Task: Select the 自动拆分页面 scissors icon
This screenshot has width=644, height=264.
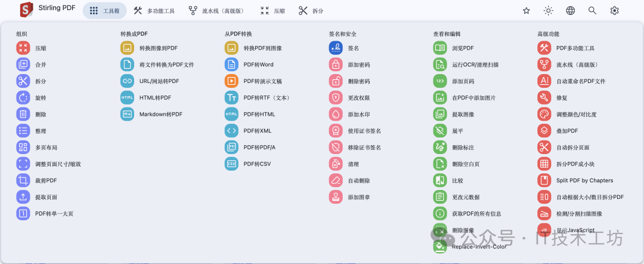Action: (544, 147)
